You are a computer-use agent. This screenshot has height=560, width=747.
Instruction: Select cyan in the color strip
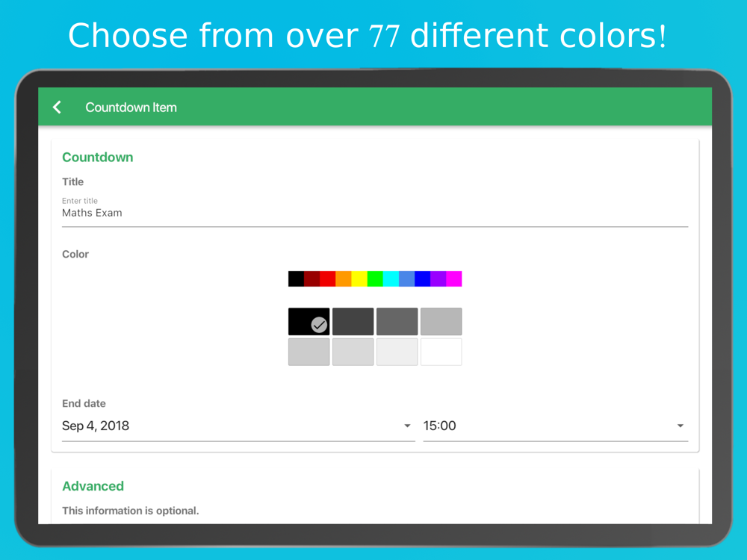click(x=391, y=279)
